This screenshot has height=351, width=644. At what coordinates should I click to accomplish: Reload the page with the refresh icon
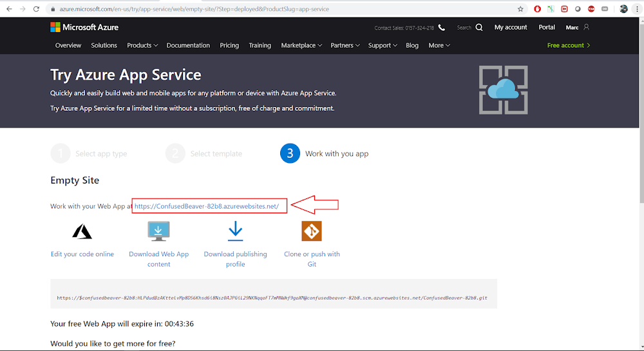click(x=36, y=9)
